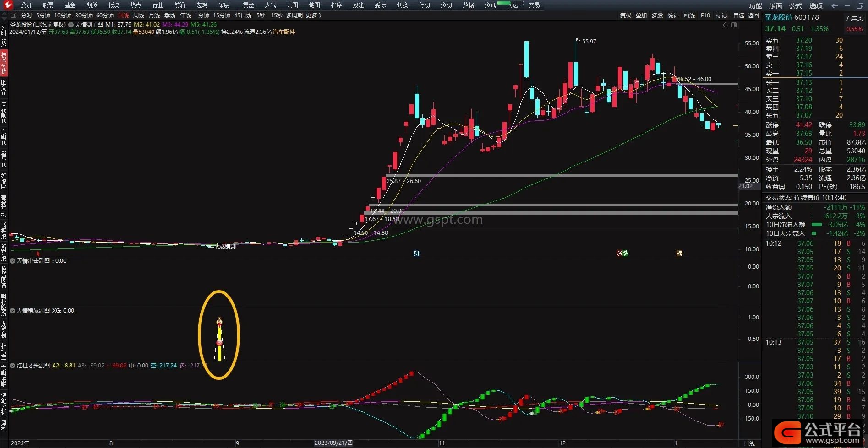
Task: Select the 日线 daily period tab
Action: coord(124,16)
